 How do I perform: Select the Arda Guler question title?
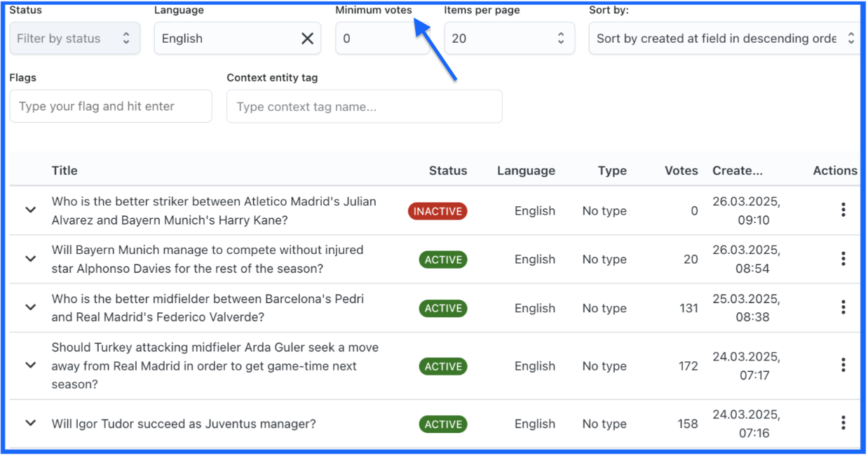coord(215,366)
